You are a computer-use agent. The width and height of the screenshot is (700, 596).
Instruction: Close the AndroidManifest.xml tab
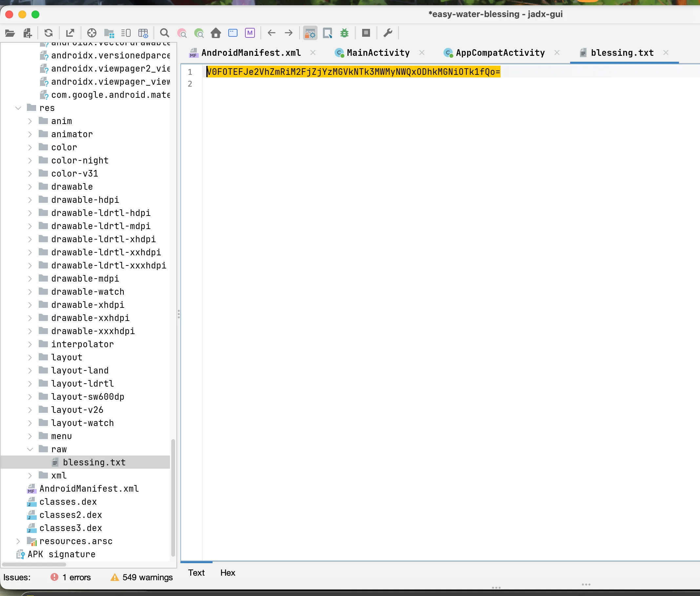313,53
